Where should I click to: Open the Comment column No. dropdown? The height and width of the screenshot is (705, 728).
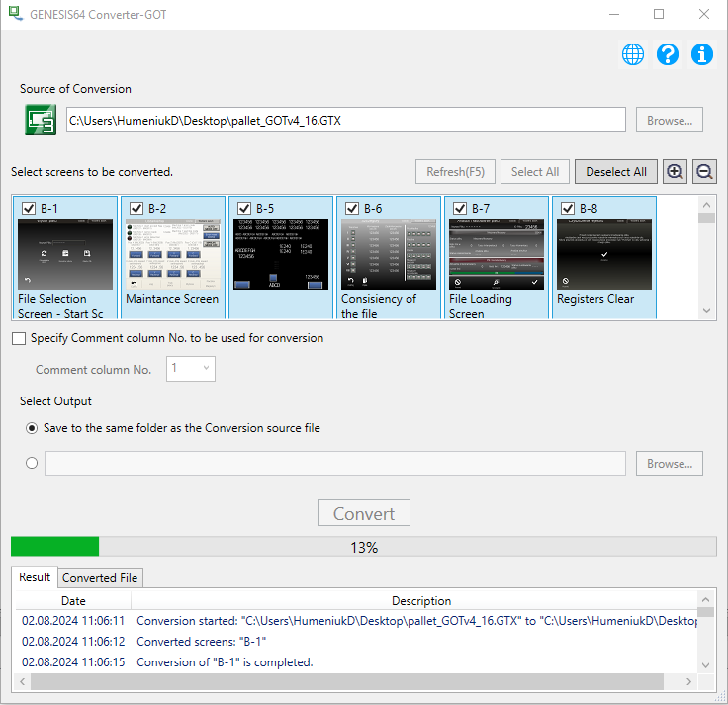point(191,369)
